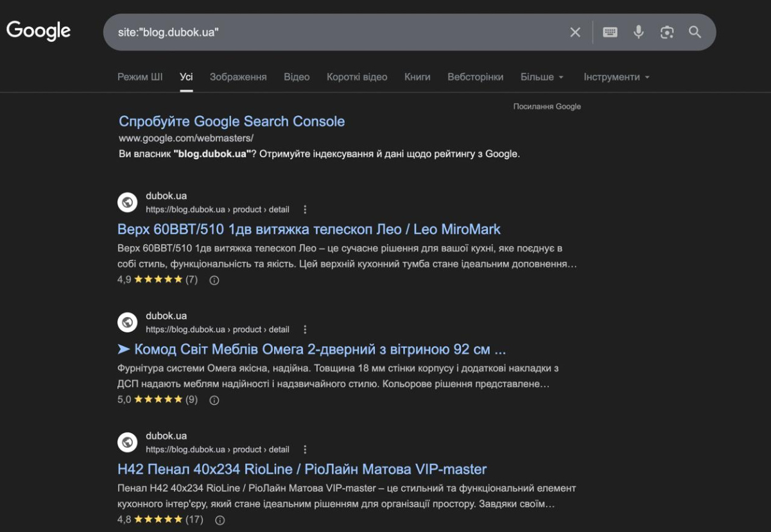Viewport: 771px width, 532px height.
Task: Click info icon beside 4,8 rating
Action: tap(220, 520)
